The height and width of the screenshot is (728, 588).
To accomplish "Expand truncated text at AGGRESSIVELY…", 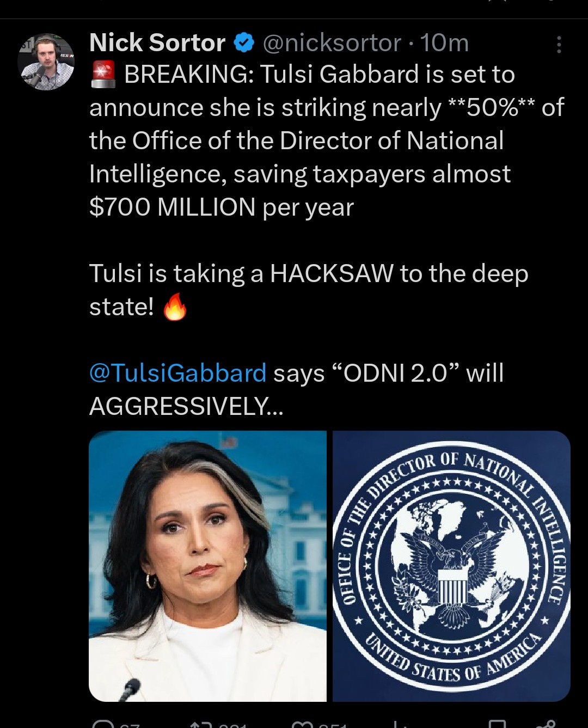I will coord(186,406).
